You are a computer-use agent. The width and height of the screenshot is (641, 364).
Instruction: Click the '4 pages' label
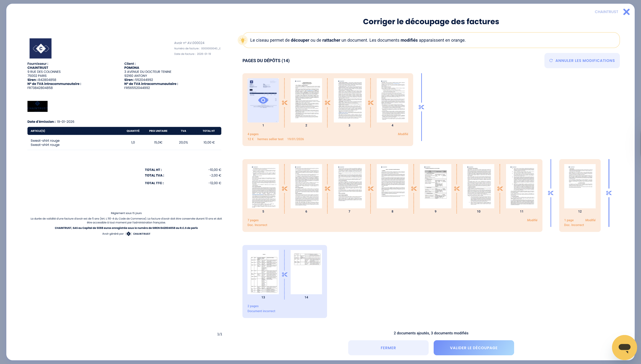[x=253, y=134]
